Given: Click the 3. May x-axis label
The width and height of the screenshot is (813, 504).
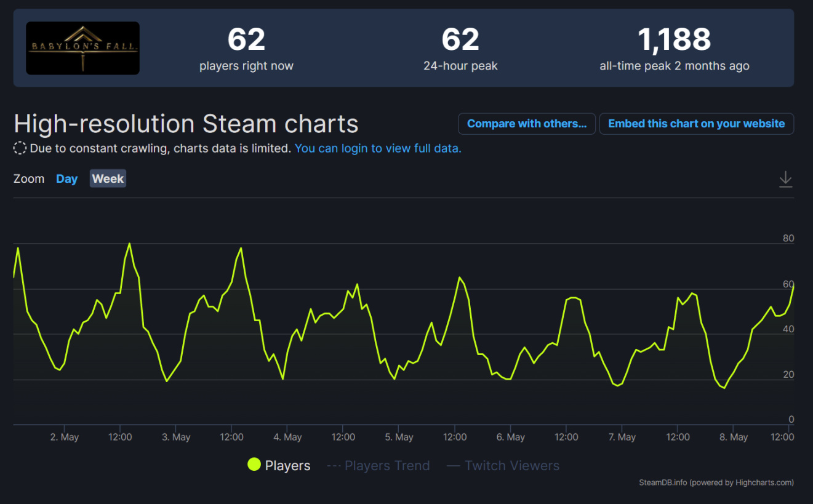Looking at the screenshot, I should 176,437.
